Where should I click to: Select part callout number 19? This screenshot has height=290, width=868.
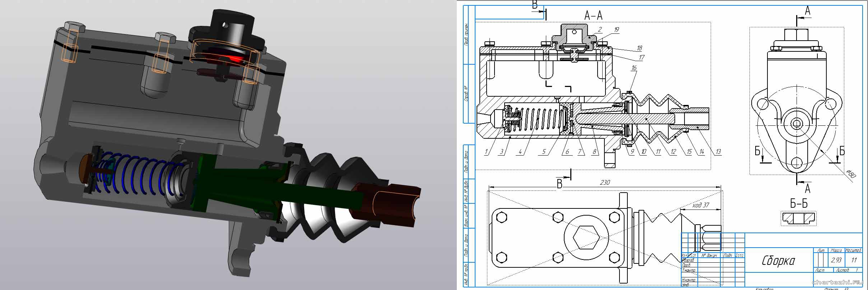616,30
